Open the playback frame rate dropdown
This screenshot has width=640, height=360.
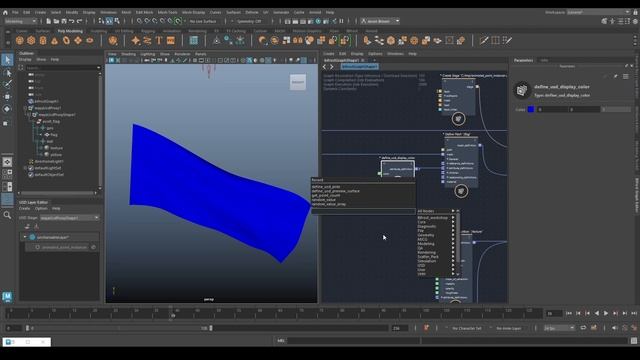coord(560,328)
